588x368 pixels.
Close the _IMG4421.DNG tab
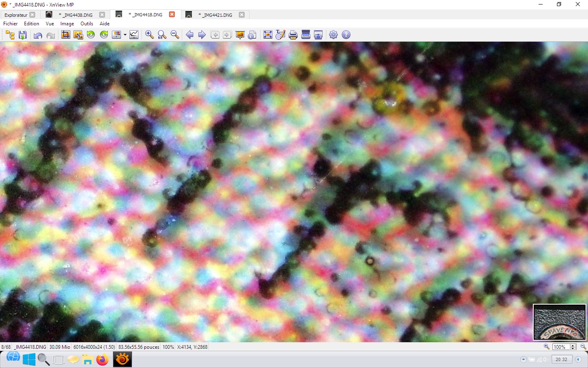242,15
